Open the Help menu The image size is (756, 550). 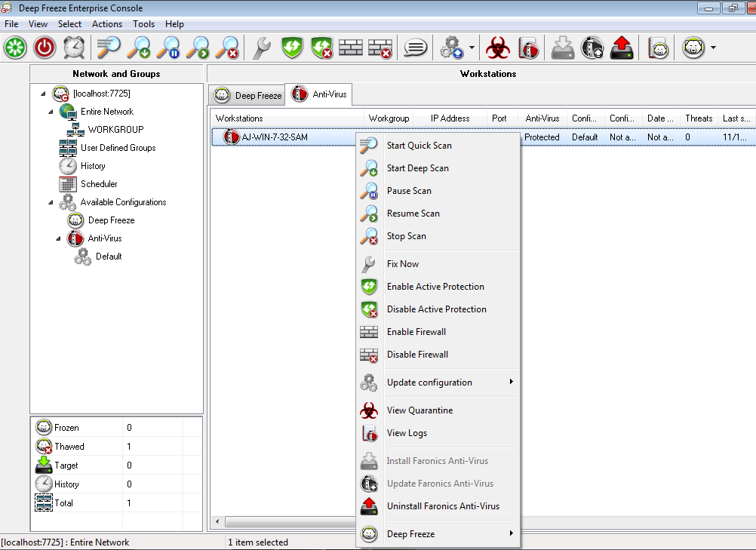pyautogui.click(x=174, y=24)
